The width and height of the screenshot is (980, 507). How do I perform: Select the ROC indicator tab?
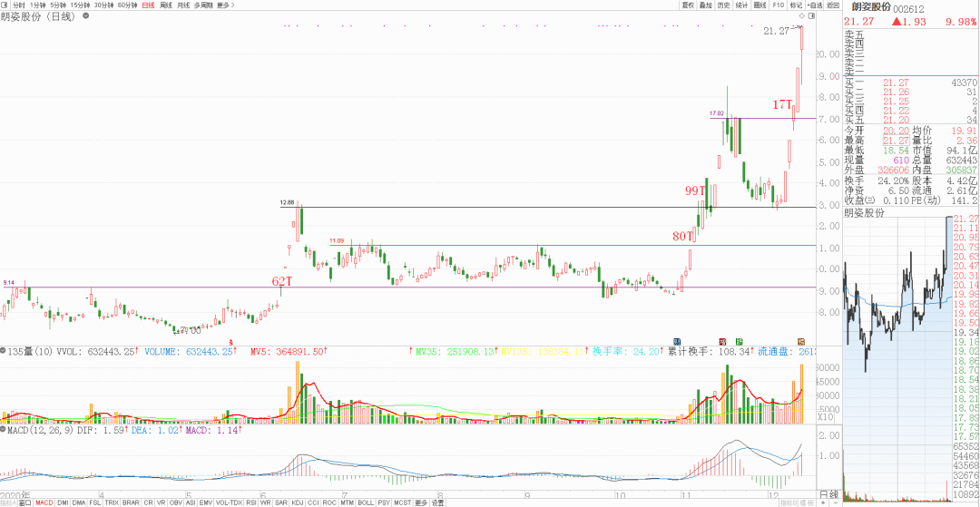coord(329,502)
